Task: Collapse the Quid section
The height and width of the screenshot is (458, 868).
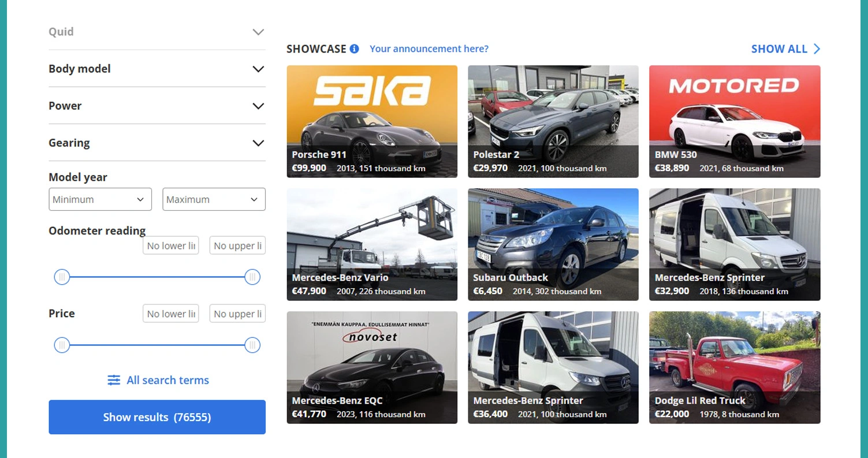Action: (258, 32)
